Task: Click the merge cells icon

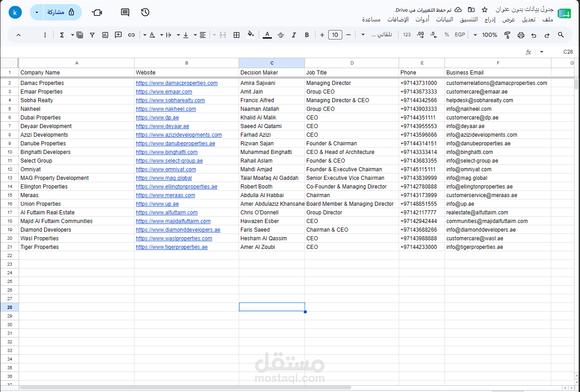Action: click(x=223, y=35)
